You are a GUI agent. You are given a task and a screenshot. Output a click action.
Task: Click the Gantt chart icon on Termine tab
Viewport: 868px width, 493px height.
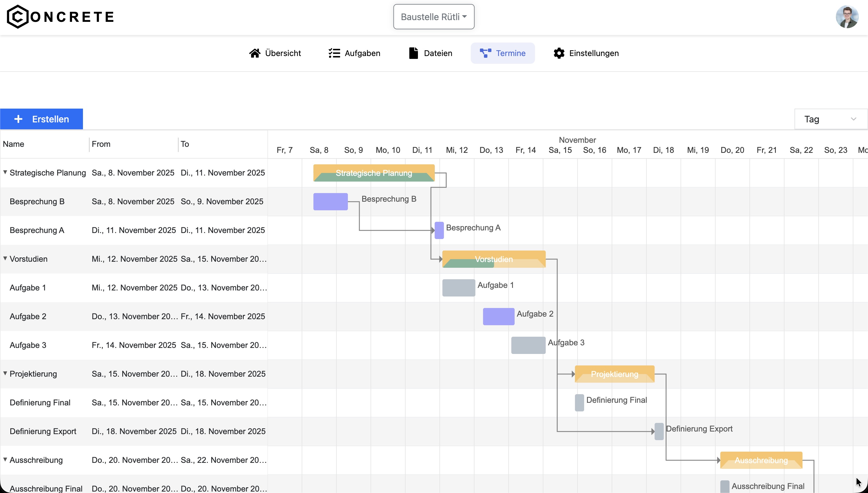(485, 53)
